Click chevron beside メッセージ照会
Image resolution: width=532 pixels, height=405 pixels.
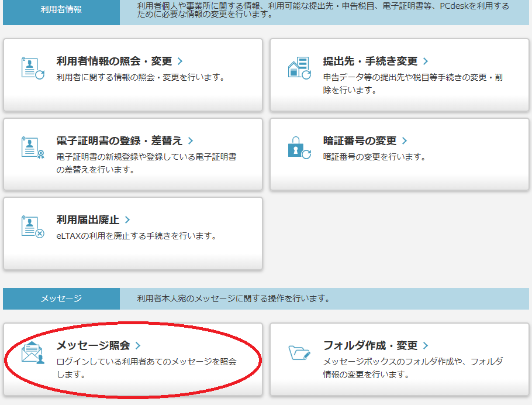pyautogui.click(x=138, y=345)
